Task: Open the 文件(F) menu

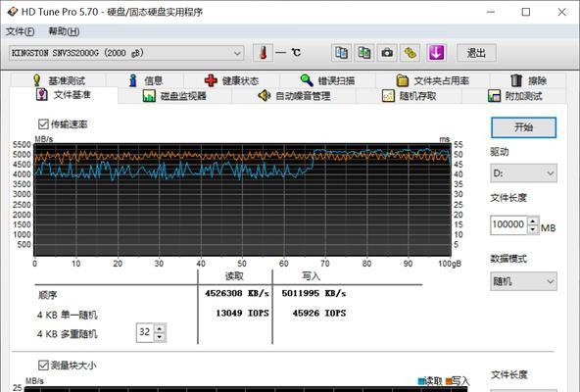Action: coord(21,31)
